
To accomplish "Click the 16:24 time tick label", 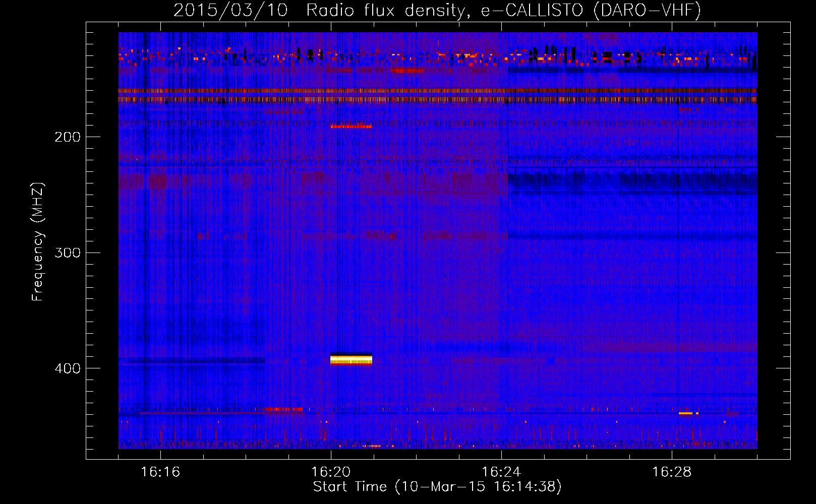I will pos(501,472).
